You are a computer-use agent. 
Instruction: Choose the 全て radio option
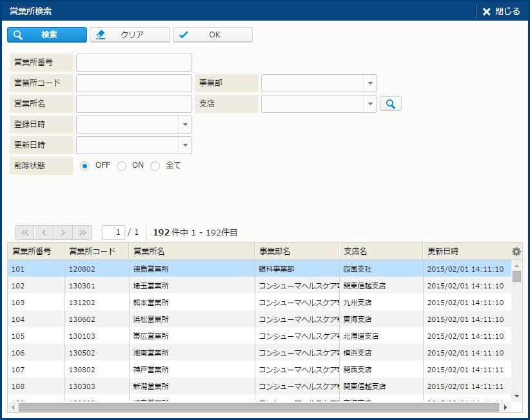(x=155, y=166)
